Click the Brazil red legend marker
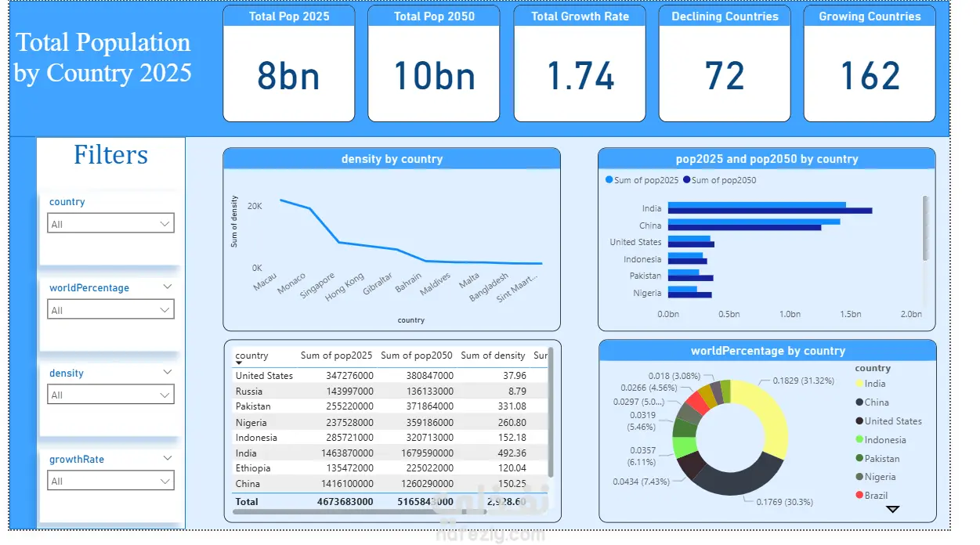The image size is (980, 545). (x=859, y=496)
